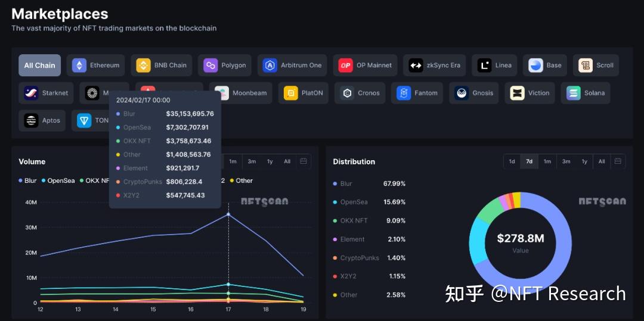Click the Gnosis chain icon
The height and width of the screenshot is (321, 644).
[462, 93]
